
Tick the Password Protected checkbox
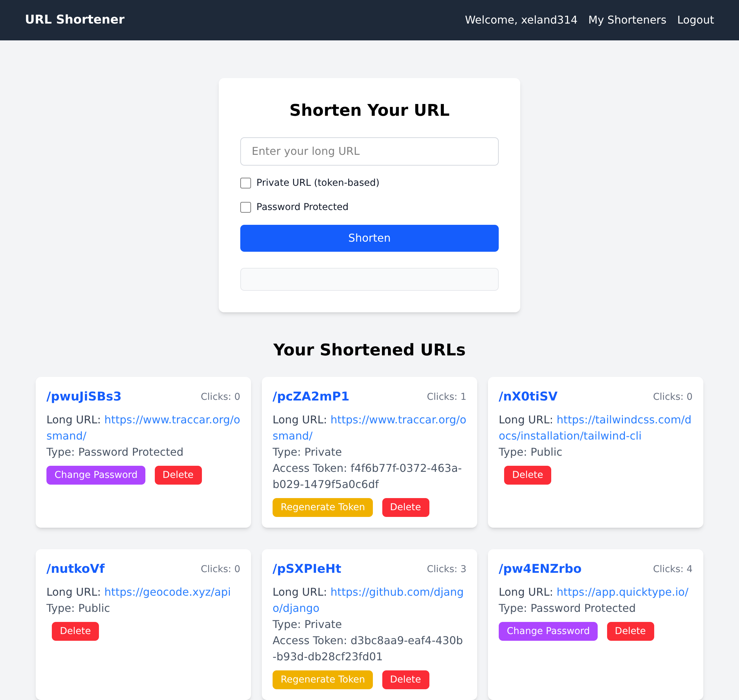click(245, 207)
